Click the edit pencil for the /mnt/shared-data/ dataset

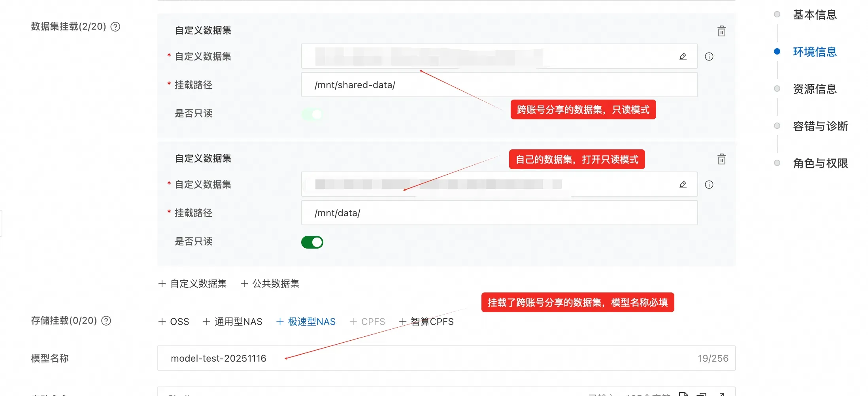click(x=683, y=57)
